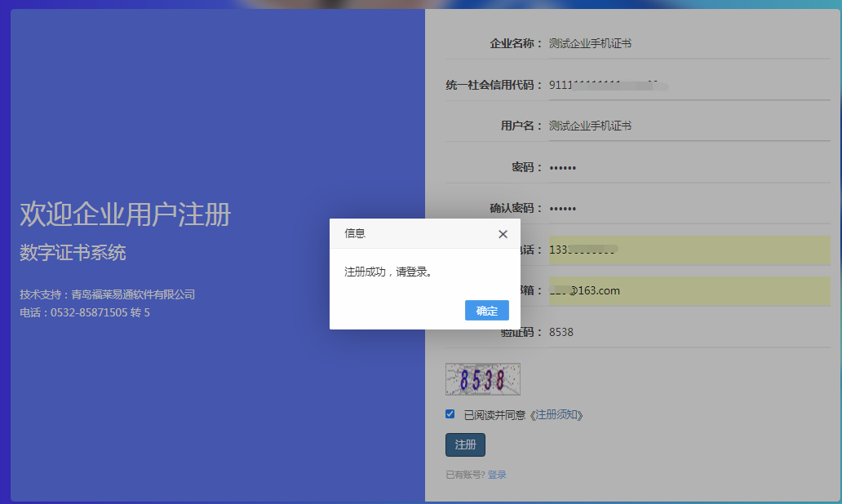Refresh the captcha image 8538
Viewport: 842px width, 504px height.
pos(482,379)
